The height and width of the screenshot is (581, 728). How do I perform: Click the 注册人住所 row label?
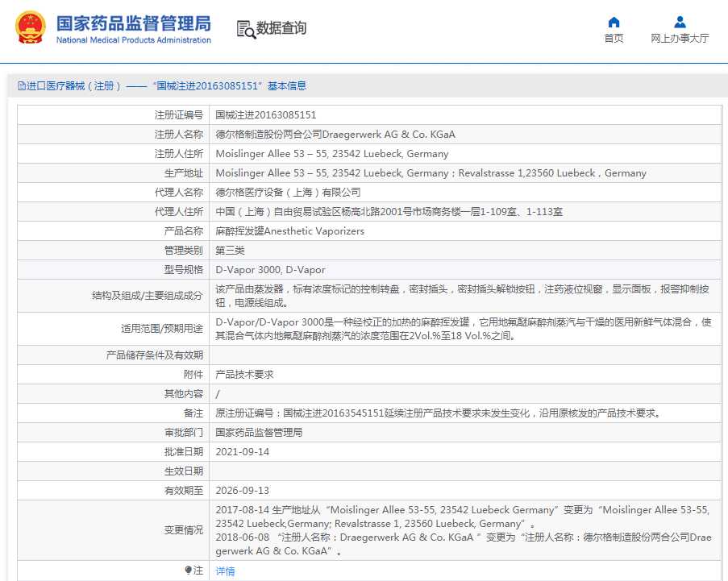coord(179,154)
